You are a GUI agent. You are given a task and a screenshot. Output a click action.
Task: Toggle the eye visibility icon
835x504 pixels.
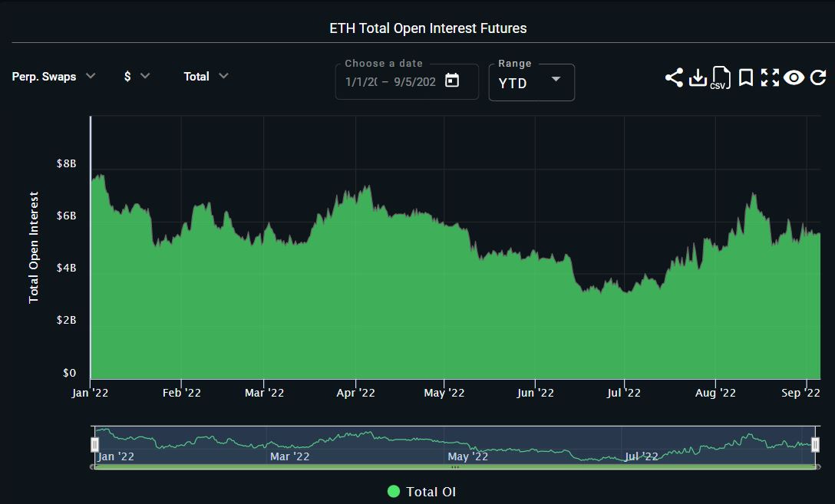(x=794, y=77)
